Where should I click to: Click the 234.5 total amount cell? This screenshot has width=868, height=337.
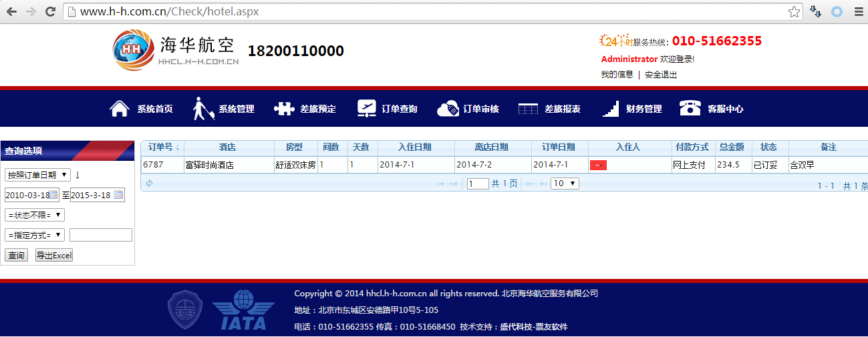[x=734, y=165]
